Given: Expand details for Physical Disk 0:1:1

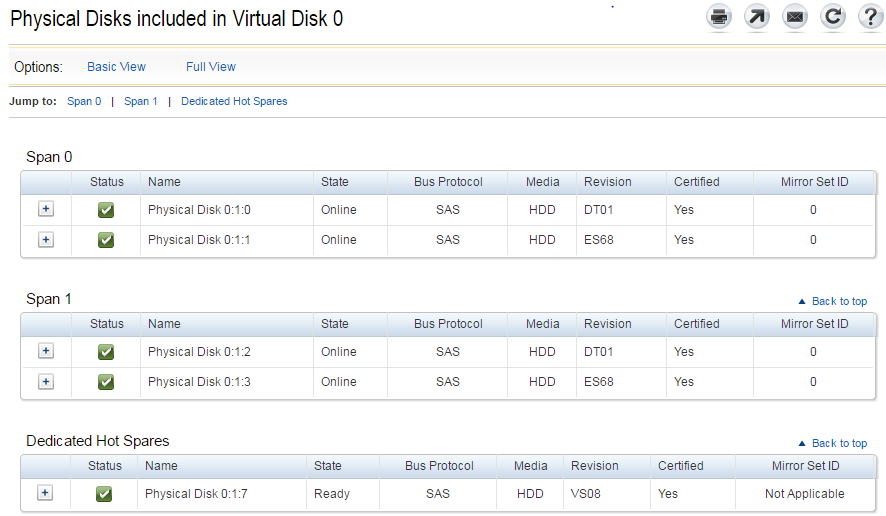Looking at the screenshot, I should (x=46, y=240).
